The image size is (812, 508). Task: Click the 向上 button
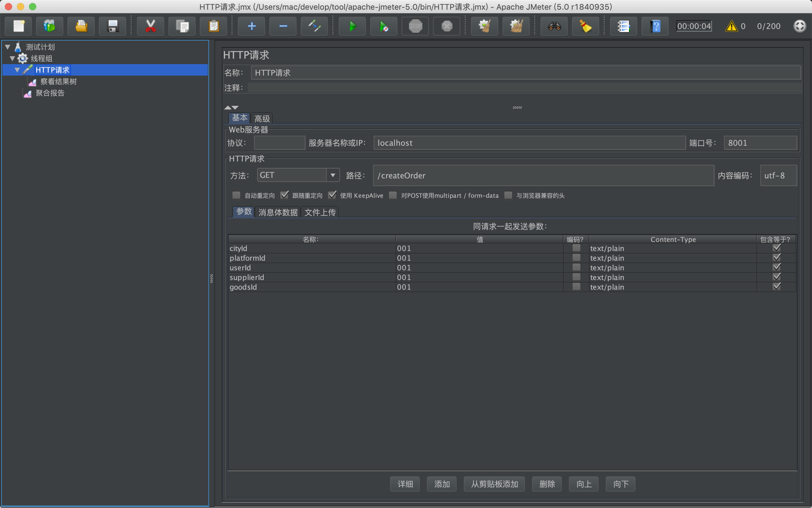(x=584, y=484)
